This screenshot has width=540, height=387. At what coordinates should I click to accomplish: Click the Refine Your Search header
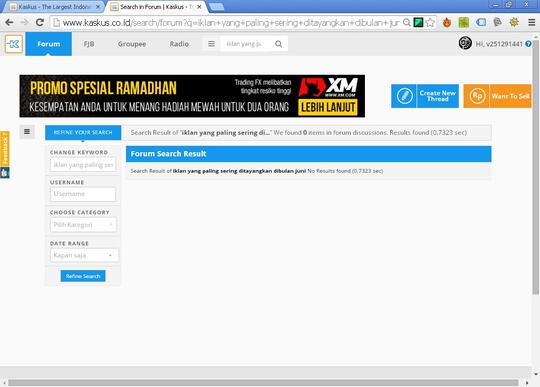83,132
